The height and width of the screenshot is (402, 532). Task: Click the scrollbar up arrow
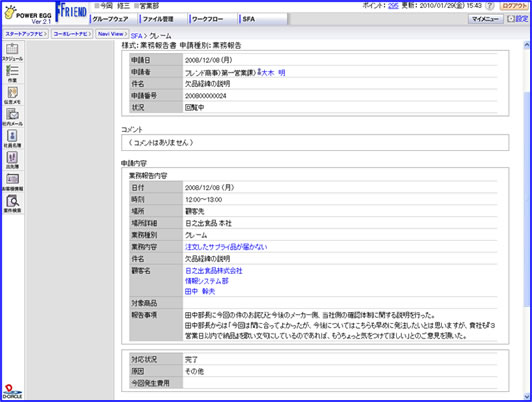(x=527, y=45)
